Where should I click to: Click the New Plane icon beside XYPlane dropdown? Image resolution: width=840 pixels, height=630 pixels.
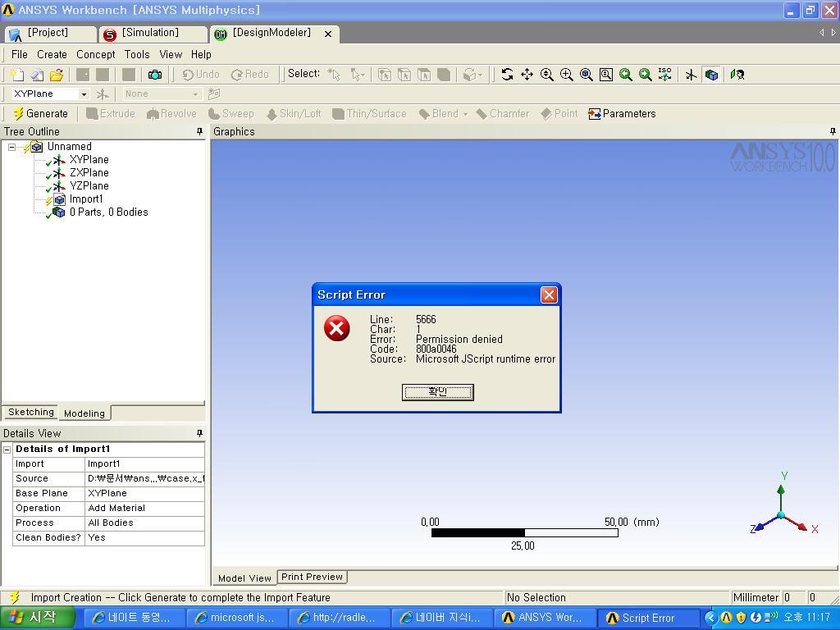(103, 94)
